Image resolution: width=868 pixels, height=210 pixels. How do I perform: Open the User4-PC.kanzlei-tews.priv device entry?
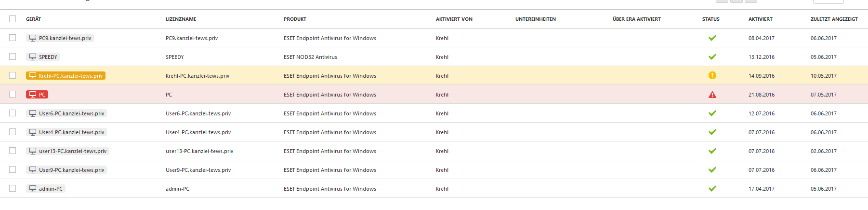71,132
